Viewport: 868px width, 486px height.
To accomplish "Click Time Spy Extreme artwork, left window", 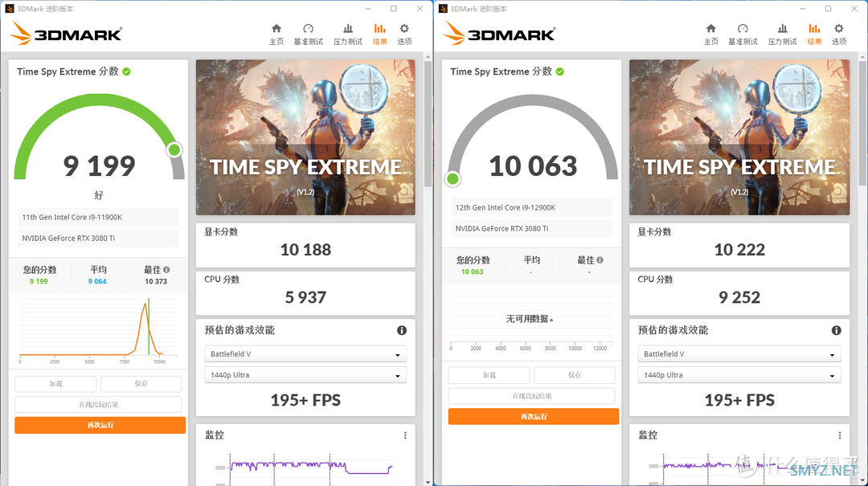I will pos(305,137).
